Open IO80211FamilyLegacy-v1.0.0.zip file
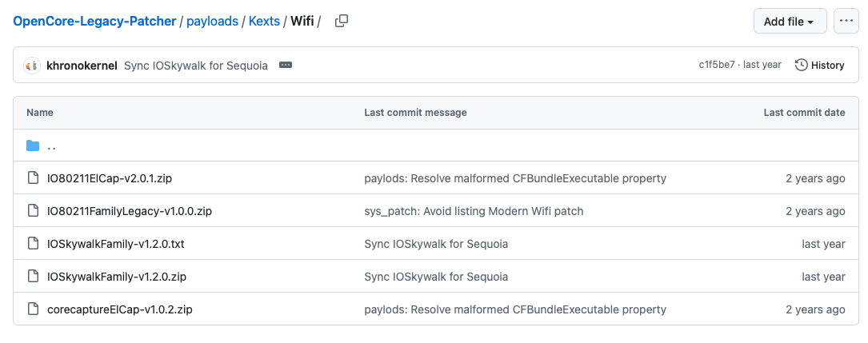The width and height of the screenshot is (868, 343). tap(130, 211)
